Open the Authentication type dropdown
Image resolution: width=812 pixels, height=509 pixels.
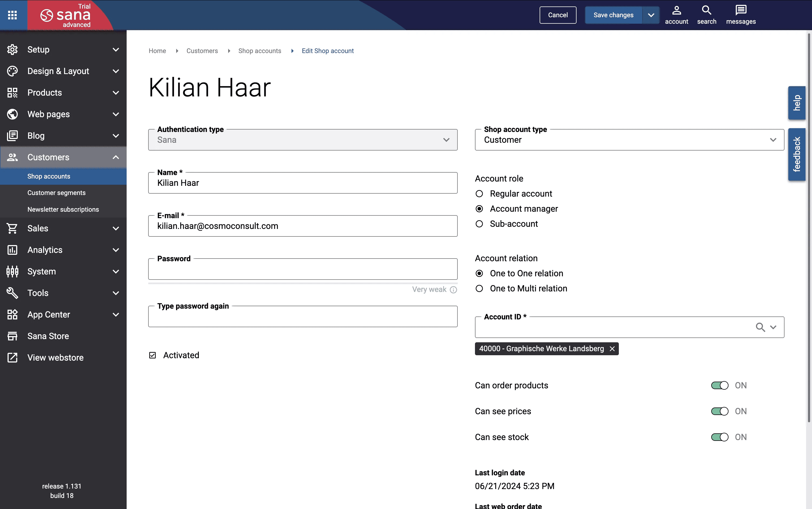303,140
